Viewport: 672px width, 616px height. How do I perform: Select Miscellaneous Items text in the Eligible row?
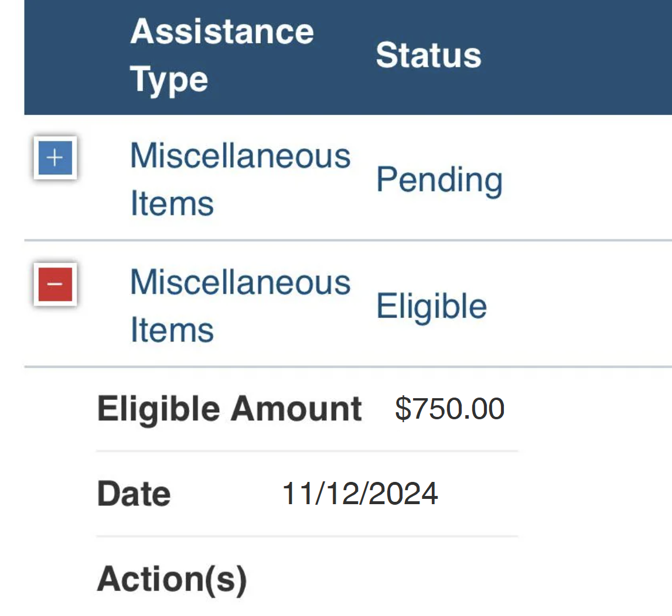[x=240, y=306]
